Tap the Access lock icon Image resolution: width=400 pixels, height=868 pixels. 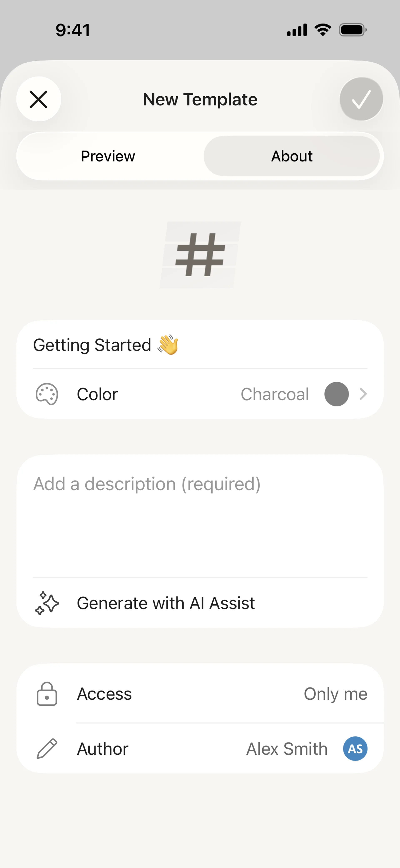pos(47,694)
